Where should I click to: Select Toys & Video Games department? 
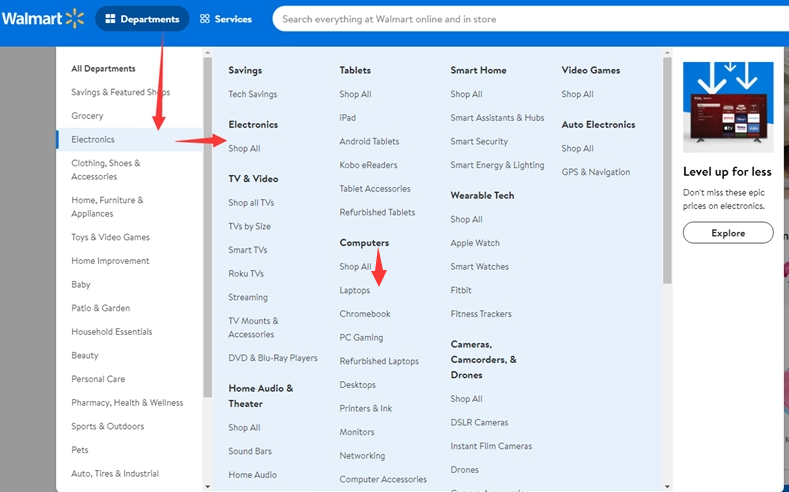110,237
